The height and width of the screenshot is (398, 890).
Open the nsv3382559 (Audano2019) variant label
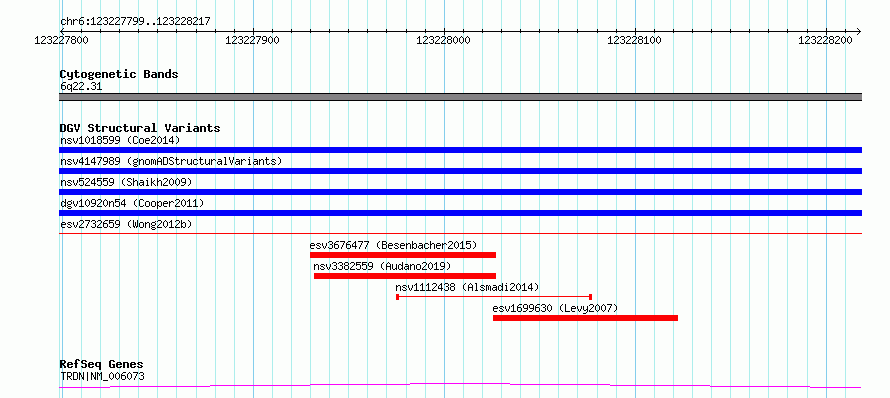pos(382,266)
